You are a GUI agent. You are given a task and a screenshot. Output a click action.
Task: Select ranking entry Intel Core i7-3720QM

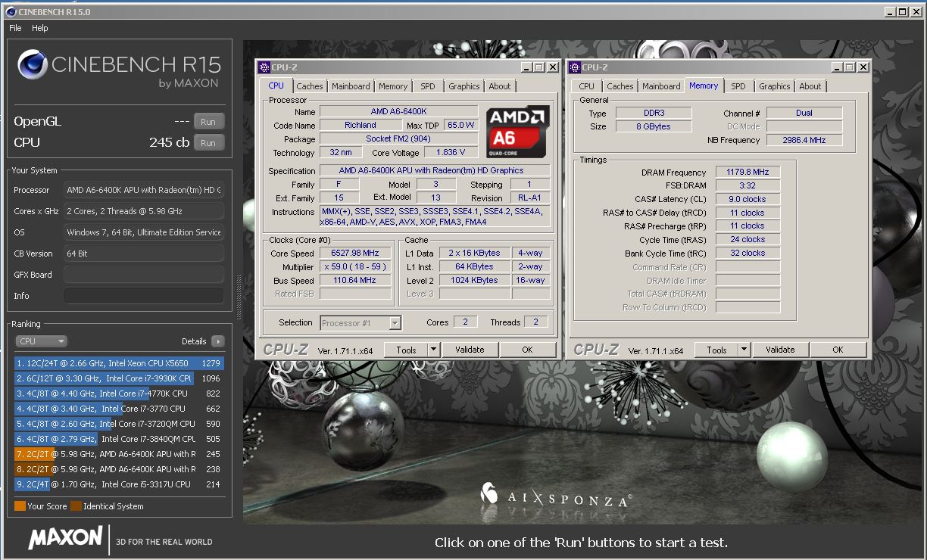[119, 424]
